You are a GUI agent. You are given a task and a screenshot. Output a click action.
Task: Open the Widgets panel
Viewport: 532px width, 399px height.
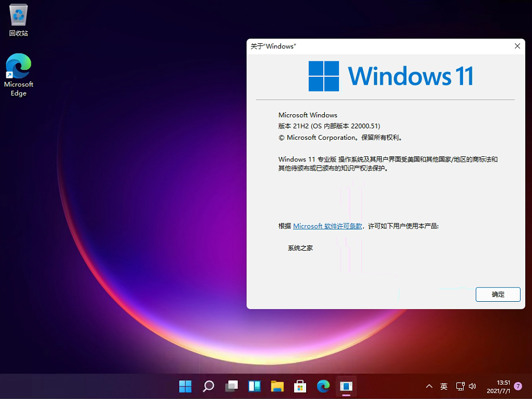pyautogui.click(x=254, y=386)
